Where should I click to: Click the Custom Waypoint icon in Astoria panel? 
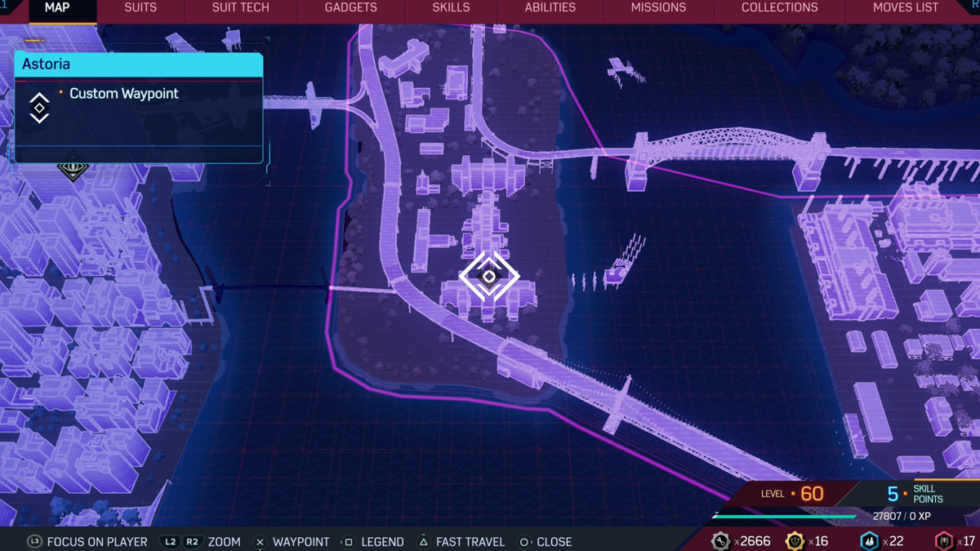[x=39, y=108]
